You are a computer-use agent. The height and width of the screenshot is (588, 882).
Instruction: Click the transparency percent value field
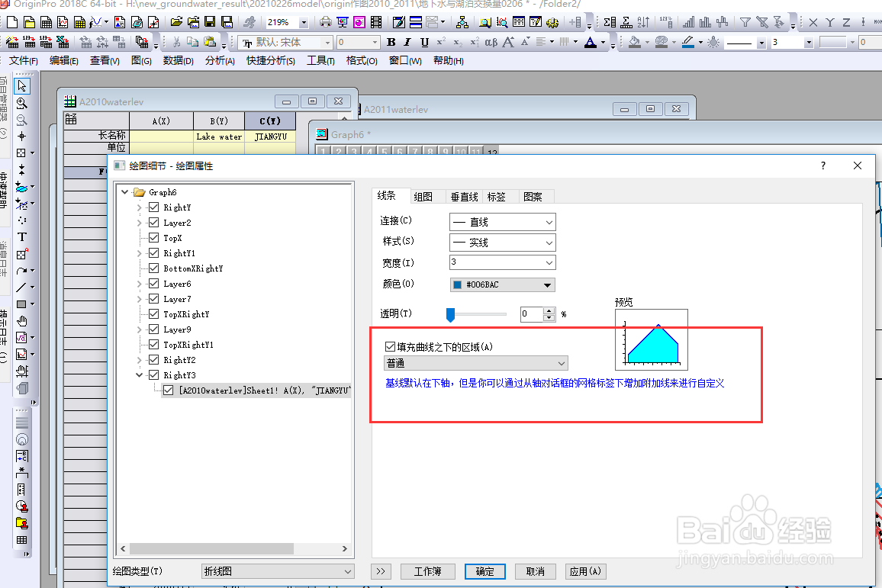532,314
